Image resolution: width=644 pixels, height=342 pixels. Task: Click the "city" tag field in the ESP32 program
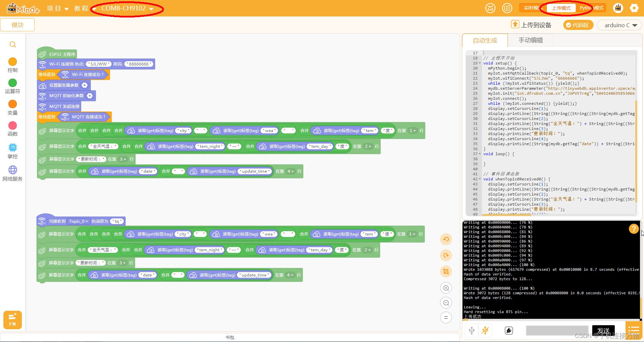pos(184,131)
